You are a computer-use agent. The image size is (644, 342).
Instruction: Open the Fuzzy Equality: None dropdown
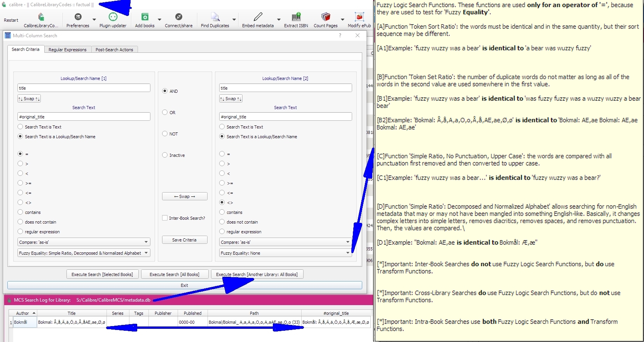(285, 253)
